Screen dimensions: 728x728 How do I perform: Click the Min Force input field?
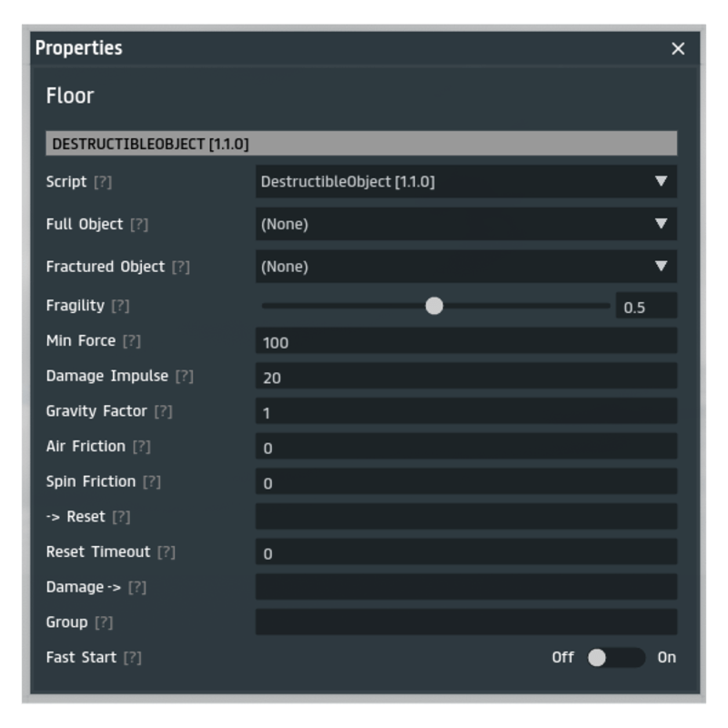466,341
